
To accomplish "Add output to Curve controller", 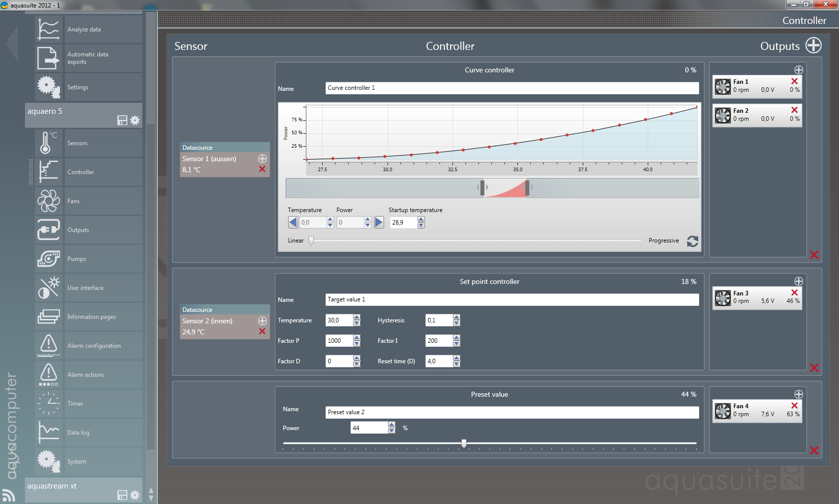I will (x=799, y=70).
